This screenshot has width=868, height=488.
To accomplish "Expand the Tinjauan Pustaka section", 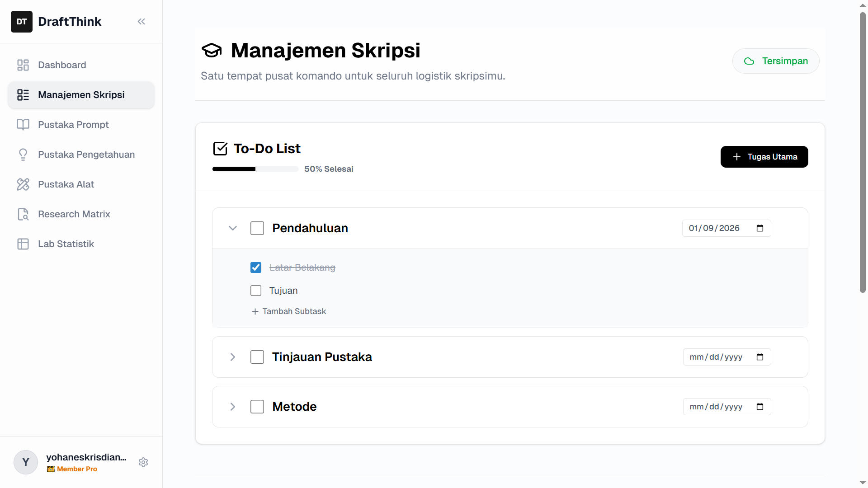I will pos(233,357).
